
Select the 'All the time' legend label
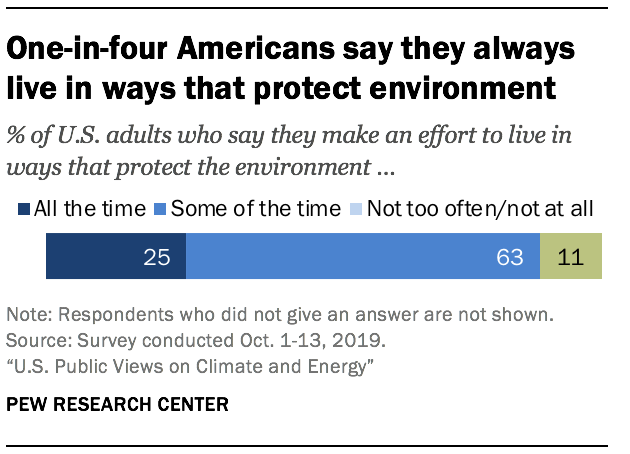click(82, 210)
